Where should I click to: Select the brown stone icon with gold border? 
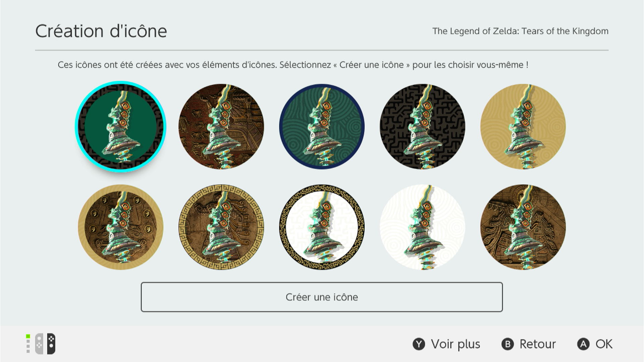(x=120, y=227)
